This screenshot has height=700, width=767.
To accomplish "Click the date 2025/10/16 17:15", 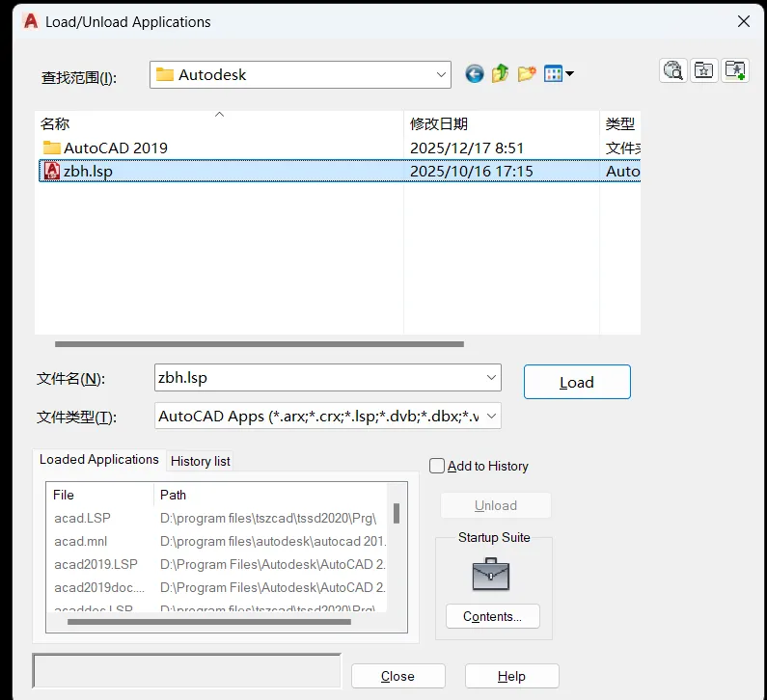I will 472,171.
